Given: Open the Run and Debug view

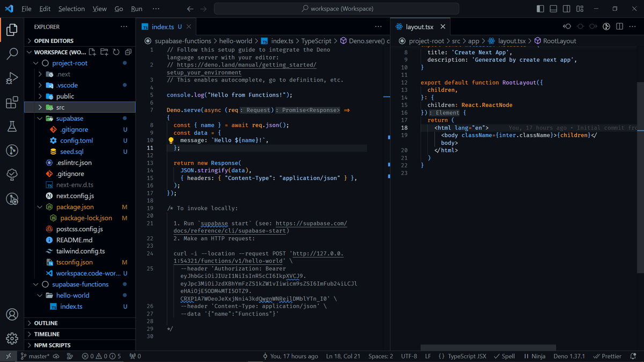Looking at the screenshot, I should click(x=12, y=78).
